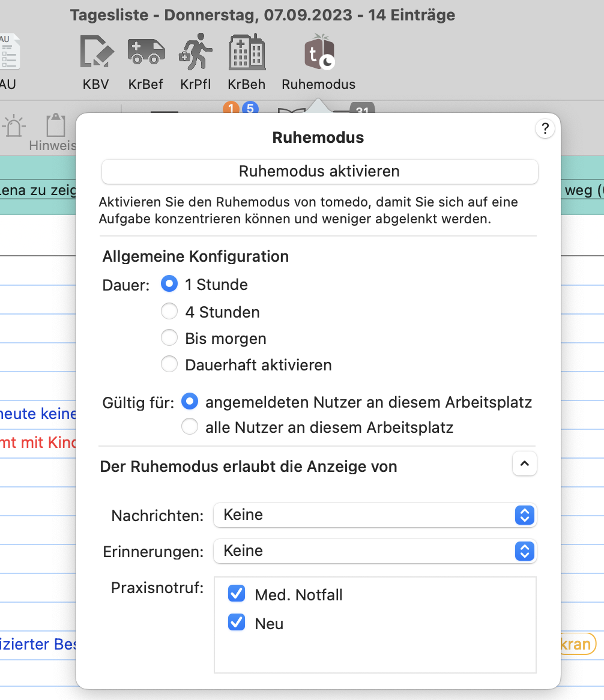Open help with the question mark button
The height and width of the screenshot is (700, 604).
[545, 128]
